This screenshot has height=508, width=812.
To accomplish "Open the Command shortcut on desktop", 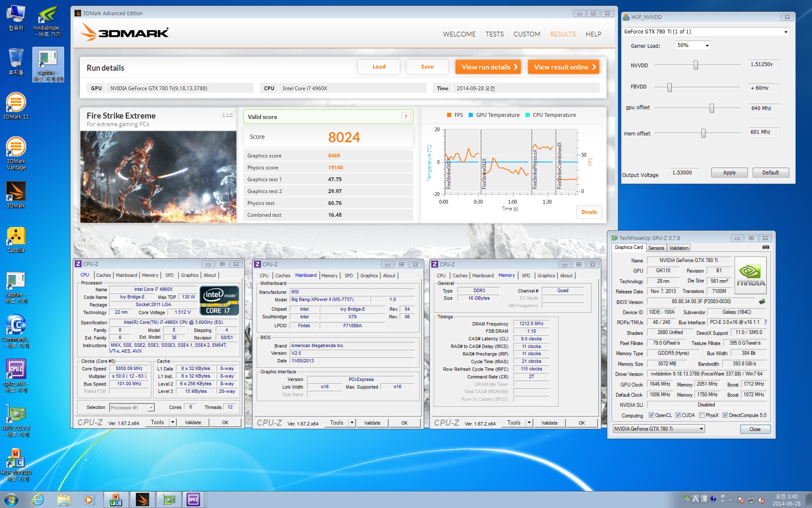I will (16, 331).
